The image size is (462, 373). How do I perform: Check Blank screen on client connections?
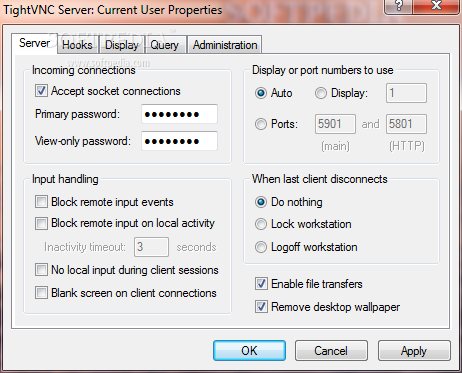41,293
